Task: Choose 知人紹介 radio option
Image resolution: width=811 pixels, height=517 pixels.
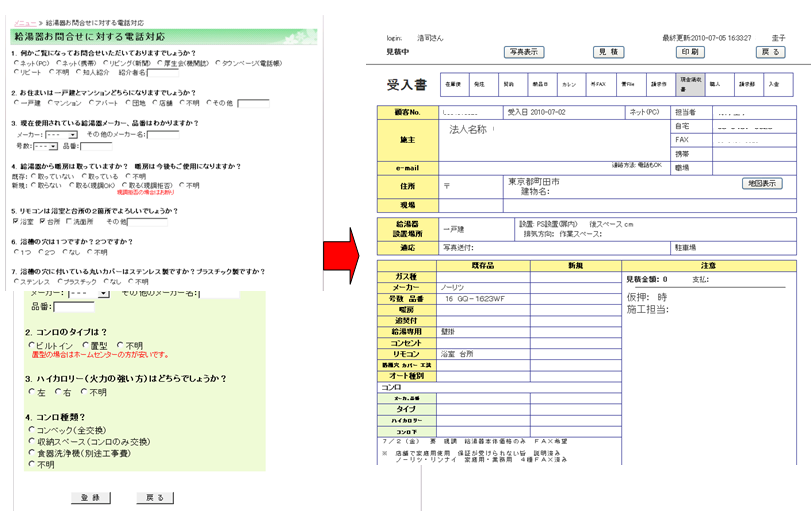Action: [79, 72]
